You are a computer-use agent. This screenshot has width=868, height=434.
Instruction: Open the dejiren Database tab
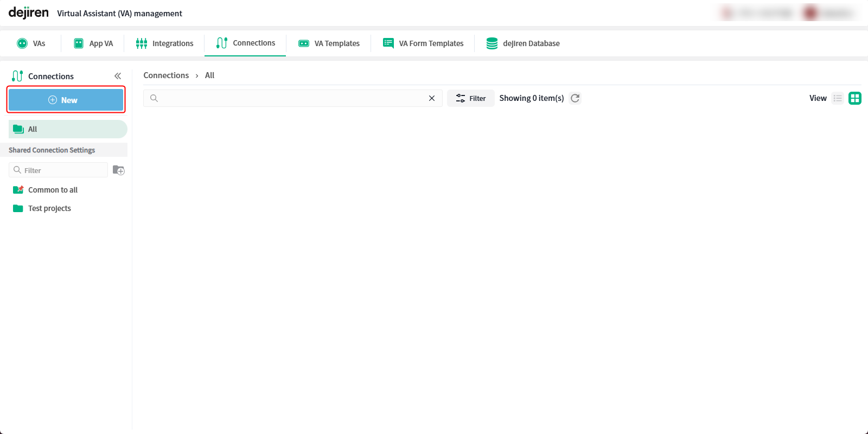523,43
